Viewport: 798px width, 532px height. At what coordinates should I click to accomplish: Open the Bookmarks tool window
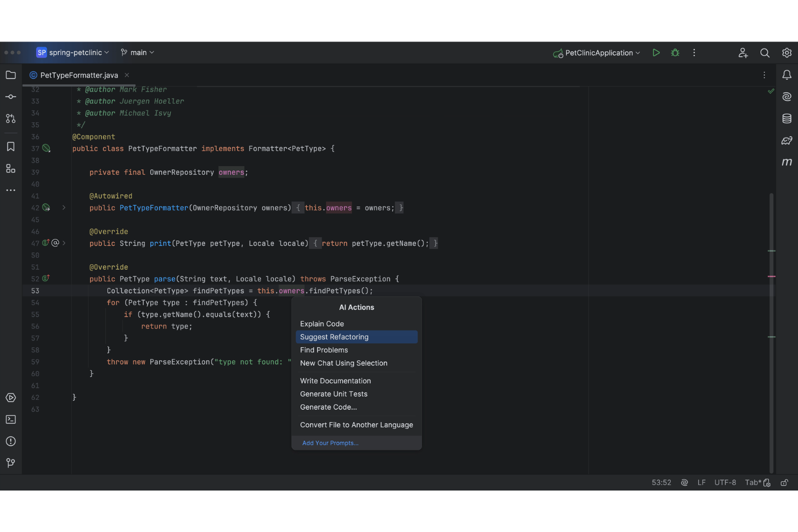pyautogui.click(x=11, y=147)
